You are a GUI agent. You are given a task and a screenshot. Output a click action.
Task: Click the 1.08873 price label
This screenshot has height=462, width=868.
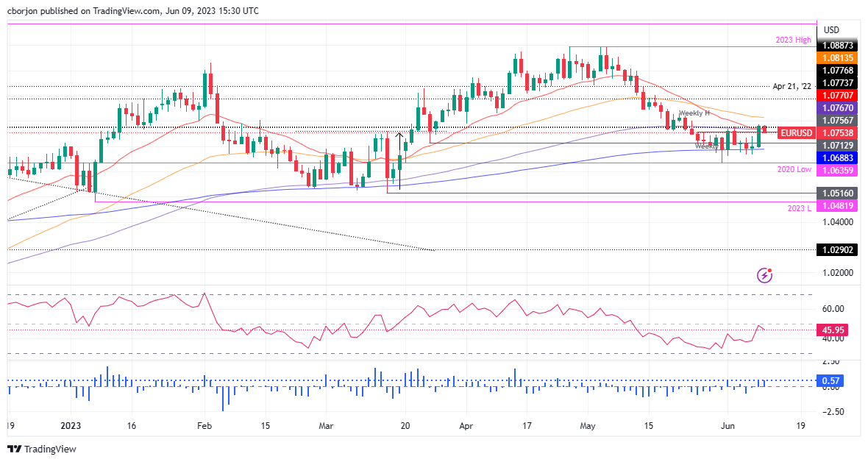[837, 46]
